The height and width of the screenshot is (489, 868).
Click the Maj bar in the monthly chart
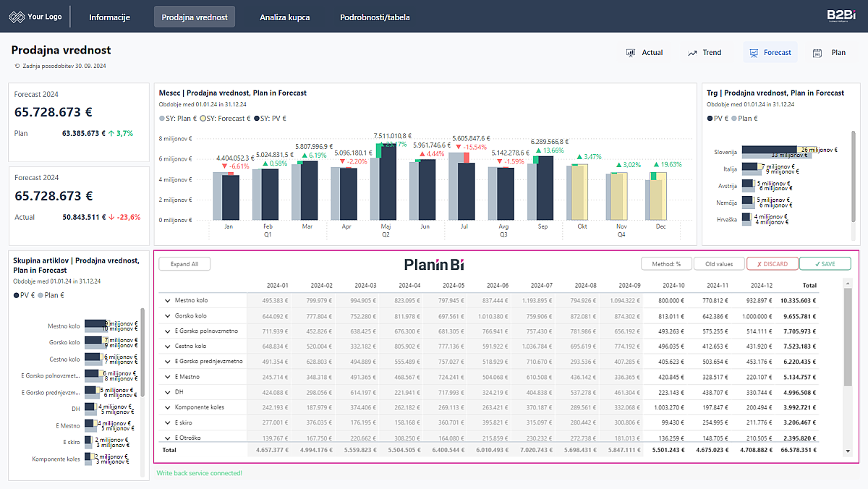[x=388, y=182]
